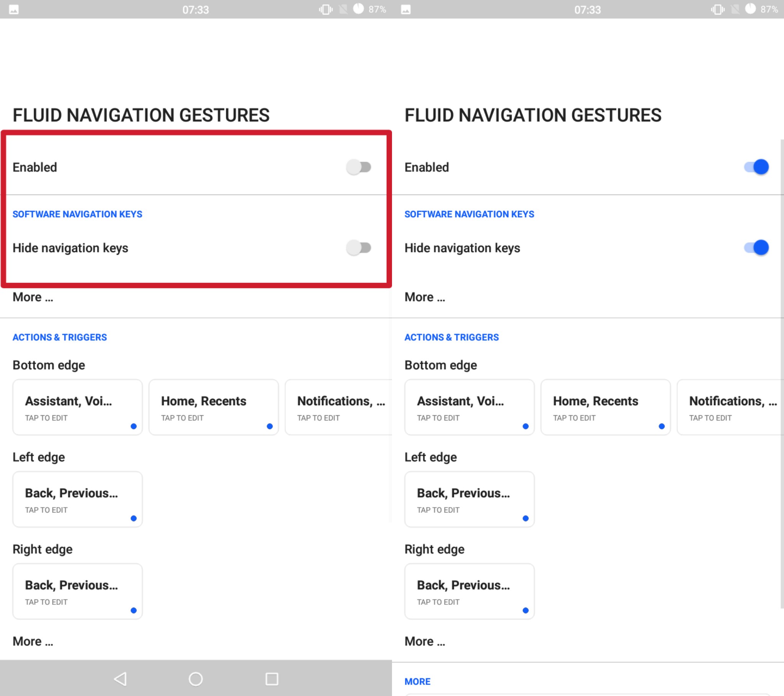Edit Assistant, Voi... bottom edge card, left screen

coord(77,407)
